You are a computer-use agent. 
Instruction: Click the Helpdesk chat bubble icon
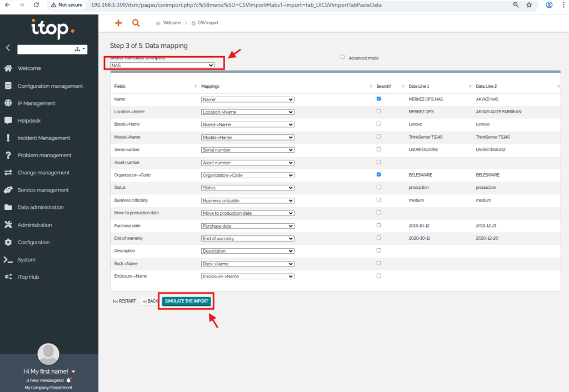(x=8, y=120)
